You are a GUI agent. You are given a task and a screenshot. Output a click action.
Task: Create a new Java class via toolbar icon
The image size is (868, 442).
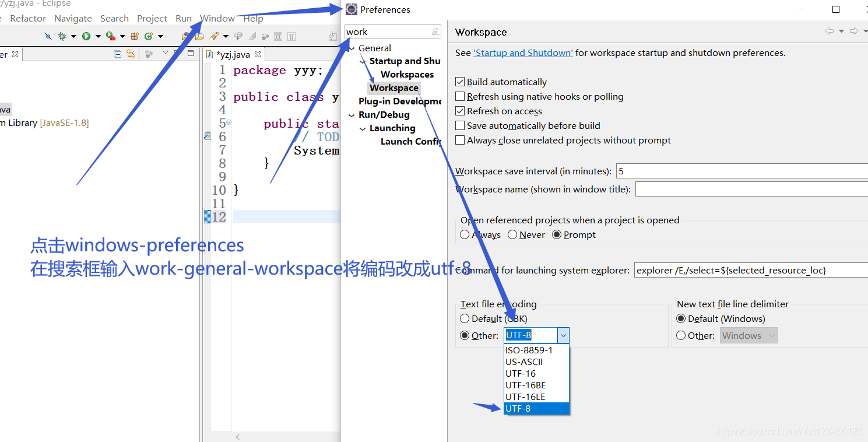pos(149,36)
